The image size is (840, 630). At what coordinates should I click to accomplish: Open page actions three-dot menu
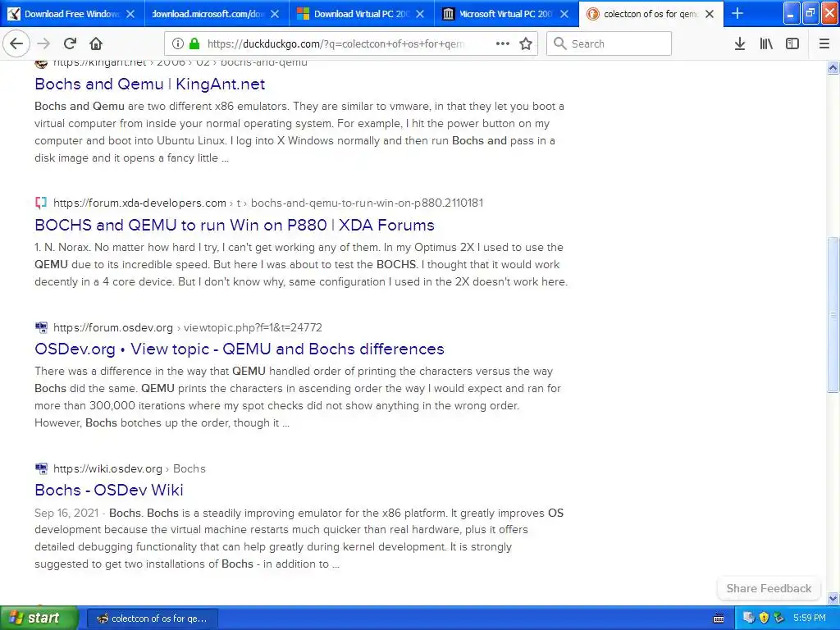503,43
